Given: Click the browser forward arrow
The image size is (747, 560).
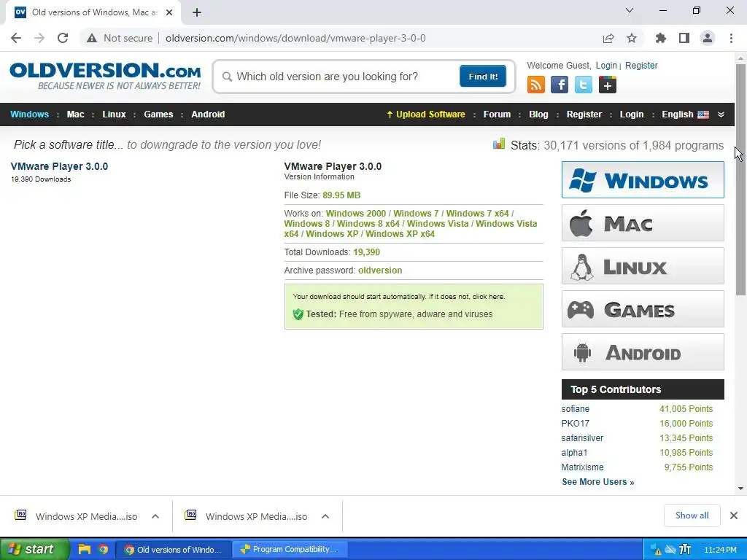Looking at the screenshot, I should [x=39, y=38].
